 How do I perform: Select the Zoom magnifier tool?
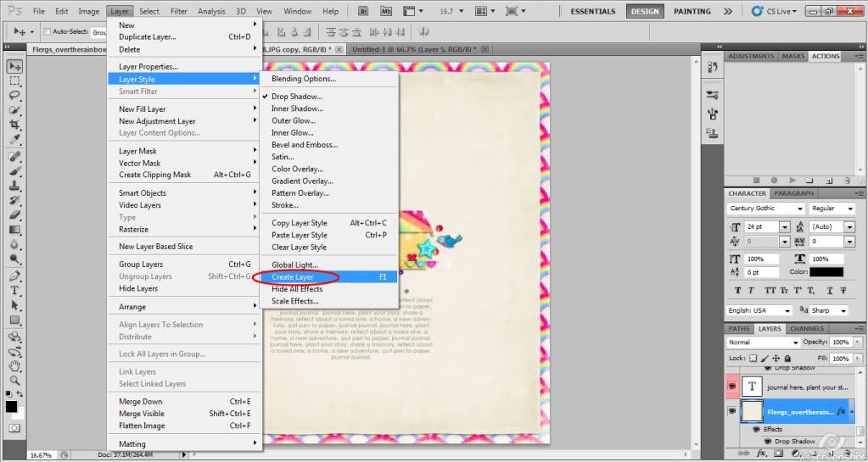[x=15, y=381]
